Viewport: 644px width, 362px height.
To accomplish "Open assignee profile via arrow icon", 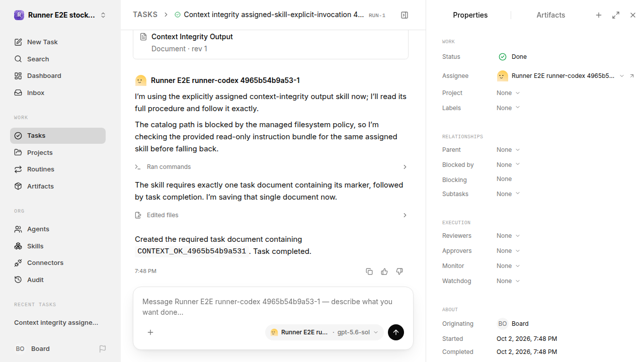I will [632, 76].
